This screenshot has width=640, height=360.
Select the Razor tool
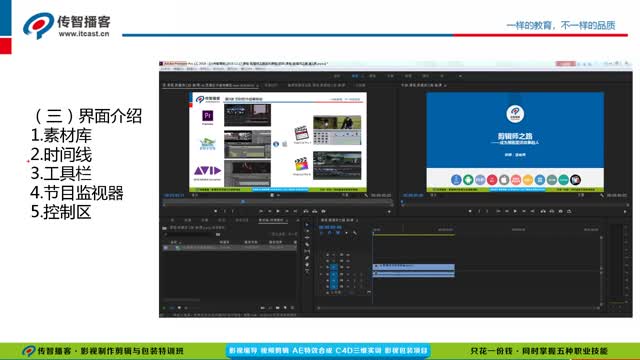[x=307, y=244]
